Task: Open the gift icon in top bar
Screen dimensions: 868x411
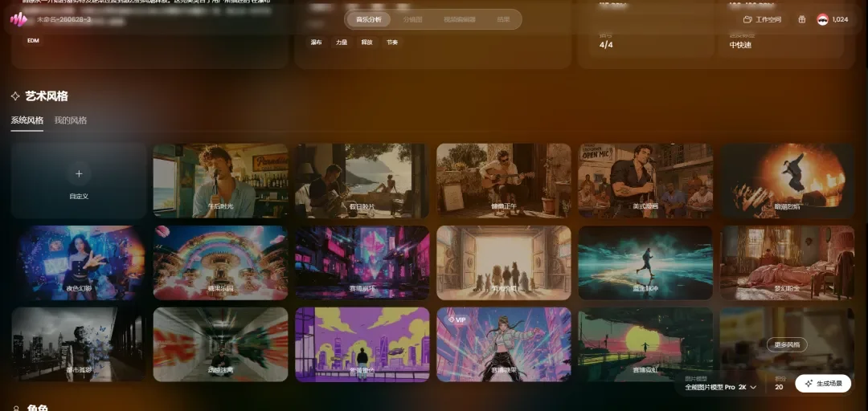Action: pyautogui.click(x=801, y=19)
